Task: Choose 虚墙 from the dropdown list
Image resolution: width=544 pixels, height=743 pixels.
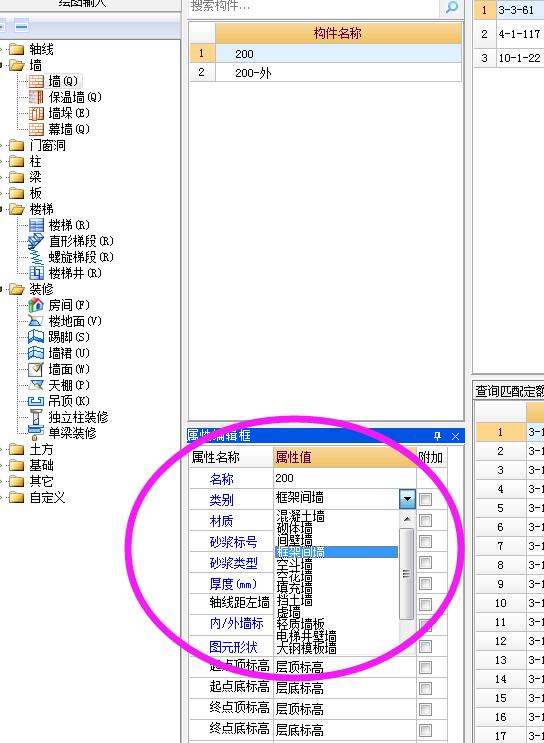Action: (x=289, y=612)
